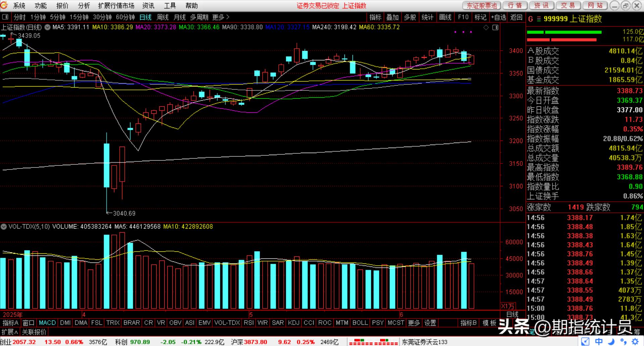Click the 东证股票池 button

tap(482, 6)
